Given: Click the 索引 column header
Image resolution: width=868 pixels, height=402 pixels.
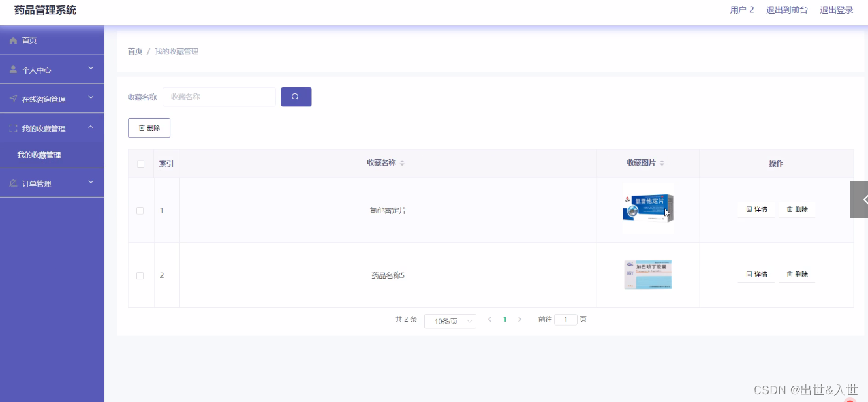Looking at the screenshot, I should (166, 164).
